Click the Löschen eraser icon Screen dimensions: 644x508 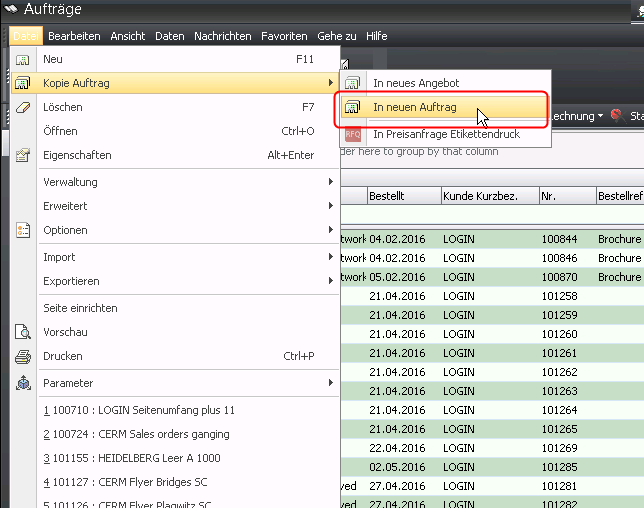tap(23, 107)
